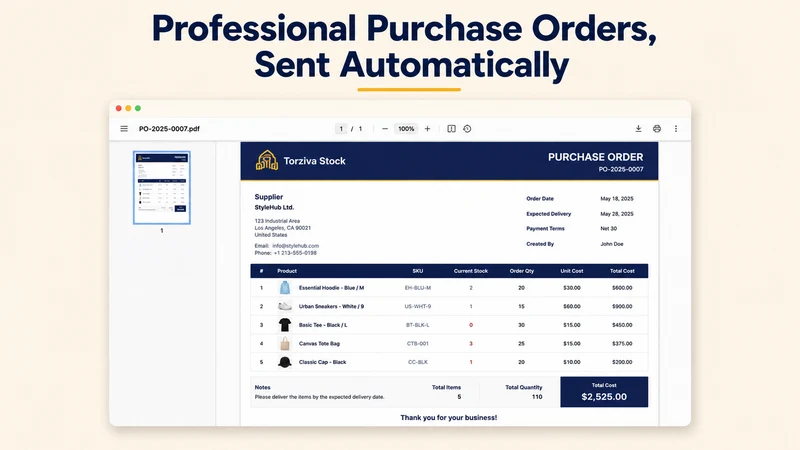Click the $600.00 total cost cell
800x450 pixels.
tap(622, 288)
